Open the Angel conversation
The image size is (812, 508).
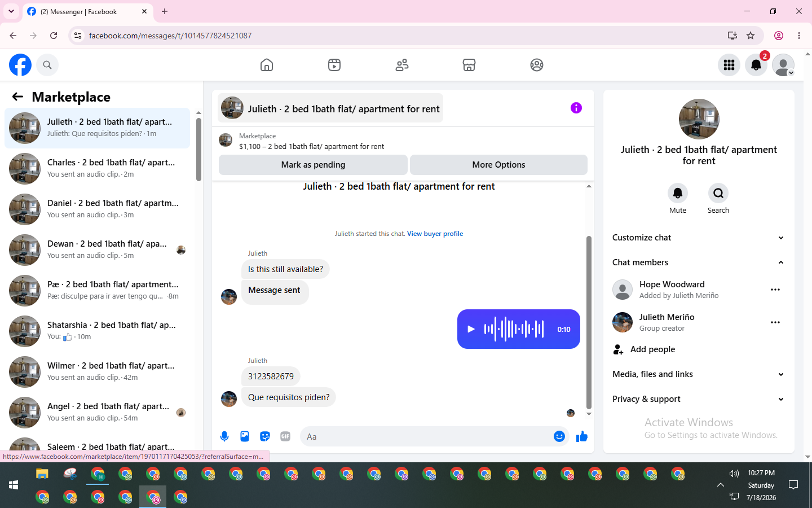point(97,413)
